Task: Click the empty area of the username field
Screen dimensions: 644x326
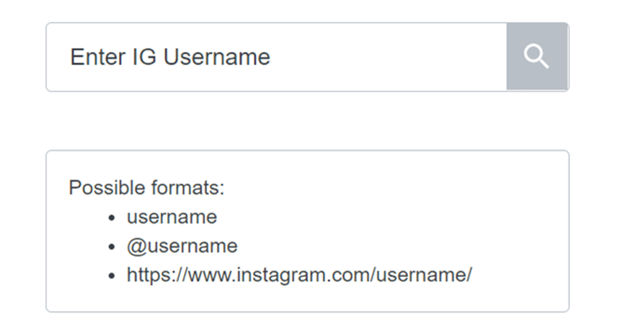Action: coord(397,57)
